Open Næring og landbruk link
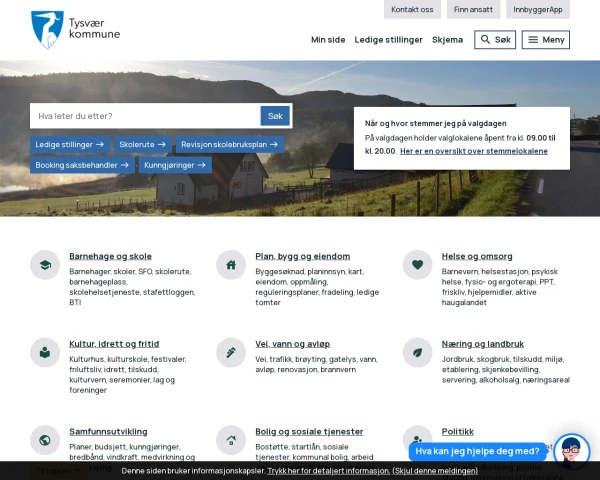Image resolution: width=600 pixels, height=480 pixels. point(483,344)
